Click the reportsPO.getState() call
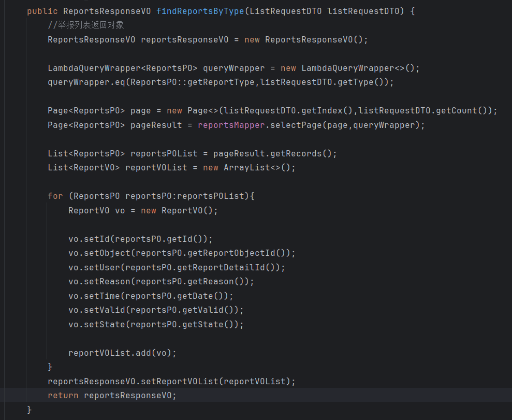 pos(182,324)
